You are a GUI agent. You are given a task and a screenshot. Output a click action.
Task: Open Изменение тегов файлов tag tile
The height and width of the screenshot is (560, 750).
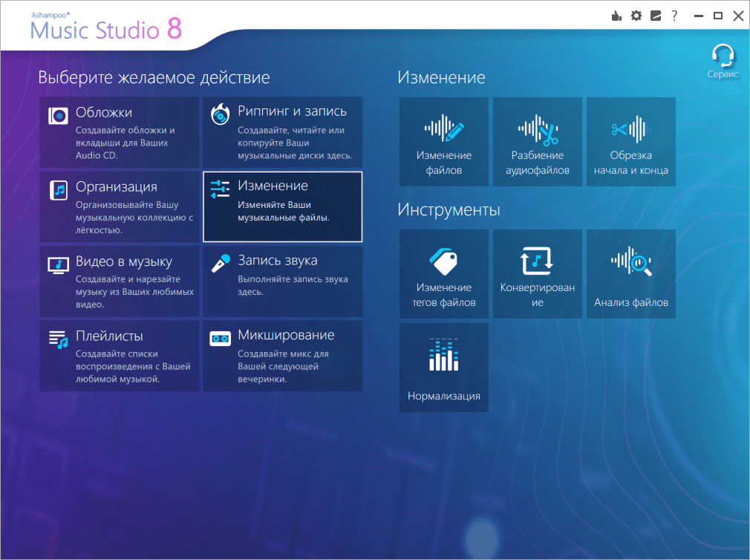click(444, 273)
